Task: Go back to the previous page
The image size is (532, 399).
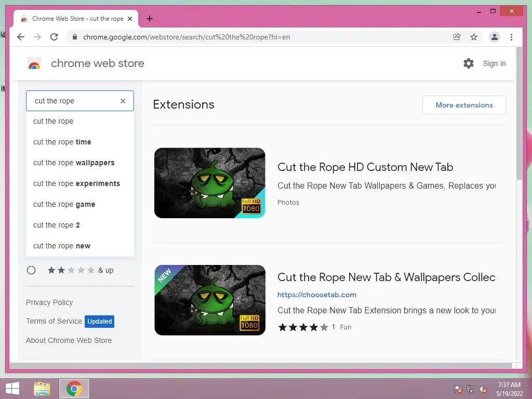Action: [21, 37]
